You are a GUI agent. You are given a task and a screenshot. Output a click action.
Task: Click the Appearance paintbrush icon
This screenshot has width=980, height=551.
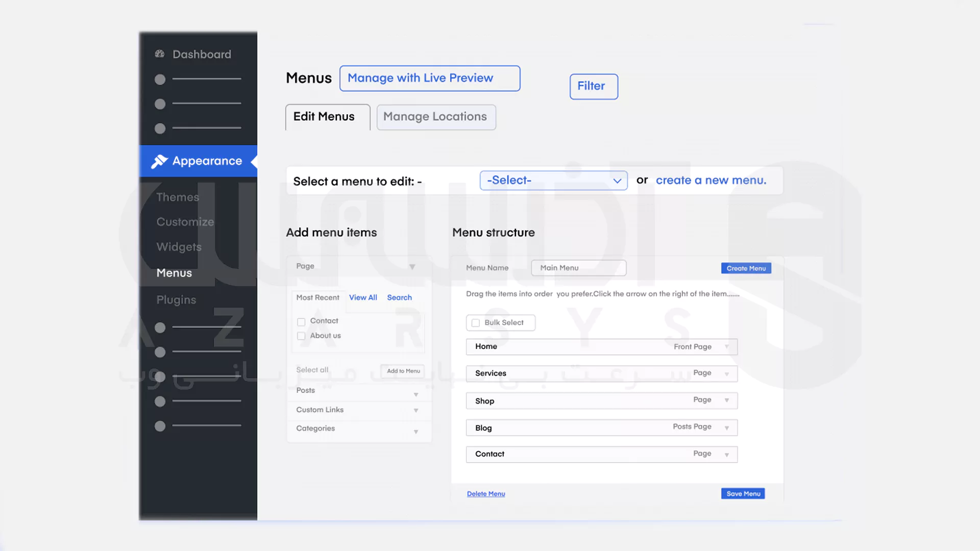[159, 161]
